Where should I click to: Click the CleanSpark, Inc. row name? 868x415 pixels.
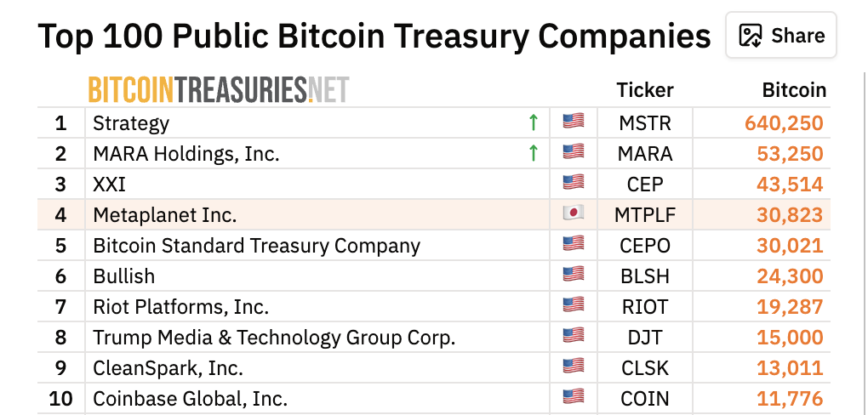coord(168,368)
